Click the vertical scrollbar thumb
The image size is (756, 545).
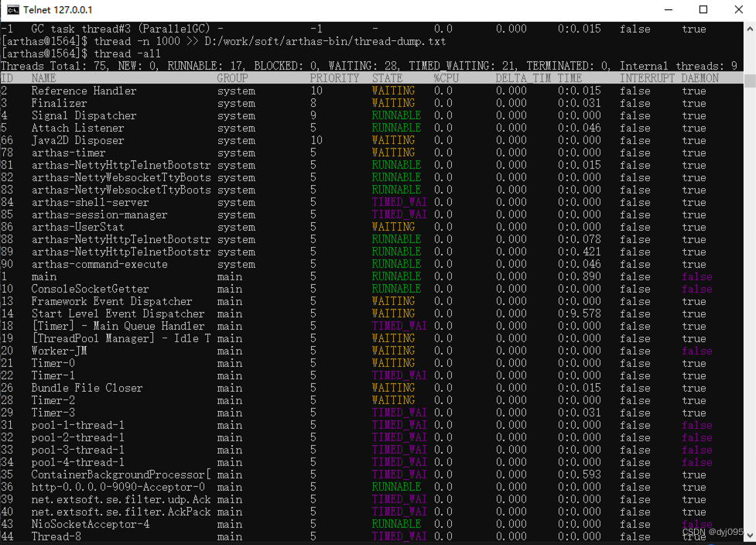click(750, 80)
